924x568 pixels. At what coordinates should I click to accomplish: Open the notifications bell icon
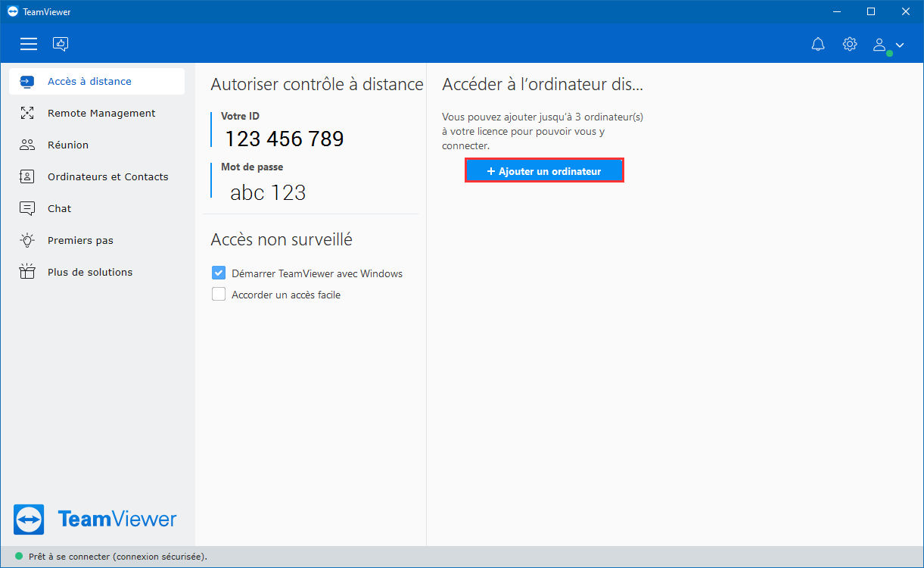[x=818, y=45]
